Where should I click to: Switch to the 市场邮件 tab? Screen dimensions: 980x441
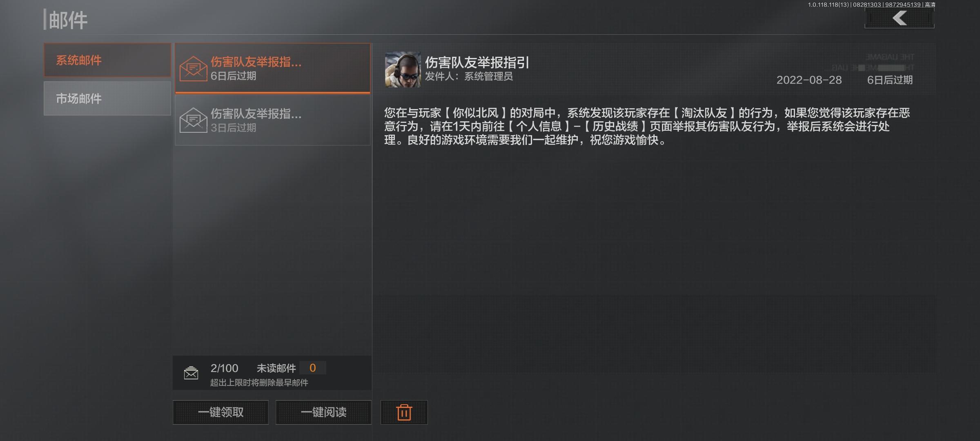point(107,98)
